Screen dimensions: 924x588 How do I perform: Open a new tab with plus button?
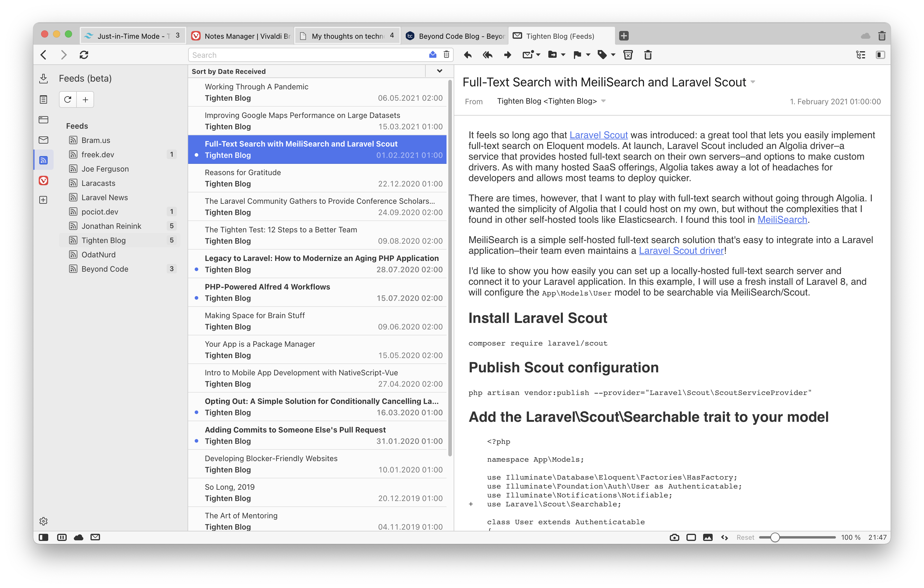tap(624, 36)
